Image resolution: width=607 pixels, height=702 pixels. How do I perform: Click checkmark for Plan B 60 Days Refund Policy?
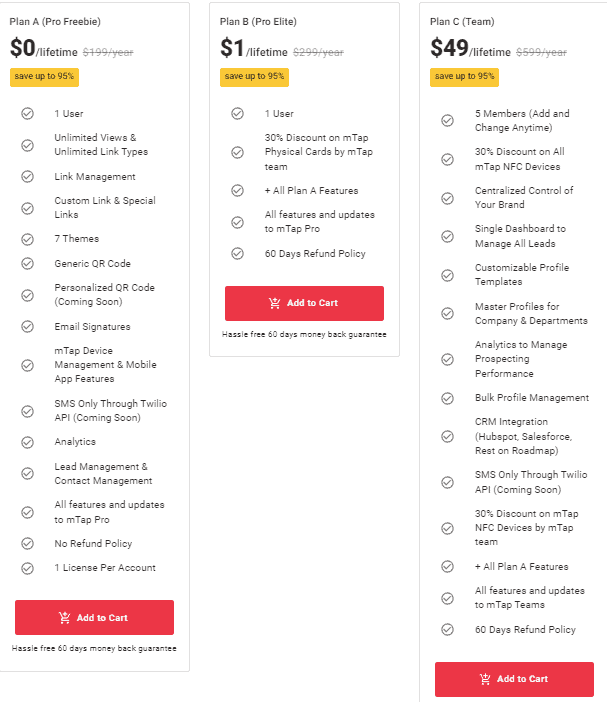pyautogui.click(x=238, y=254)
